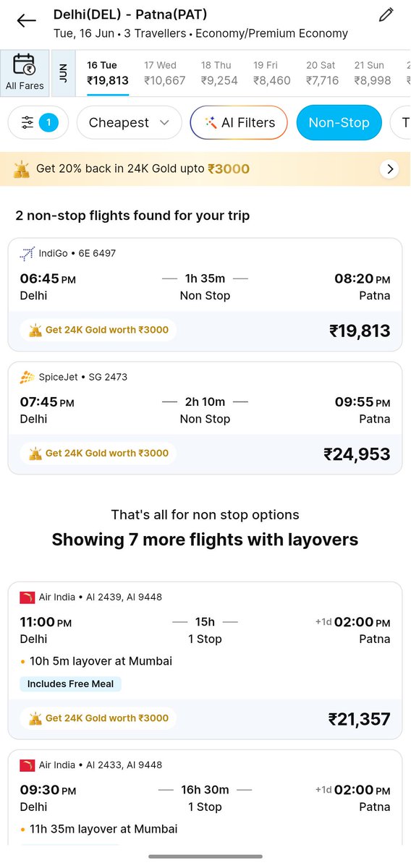
Task: Choose the 19 Fri ₹8,460 date tab
Action: [x=272, y=73]
